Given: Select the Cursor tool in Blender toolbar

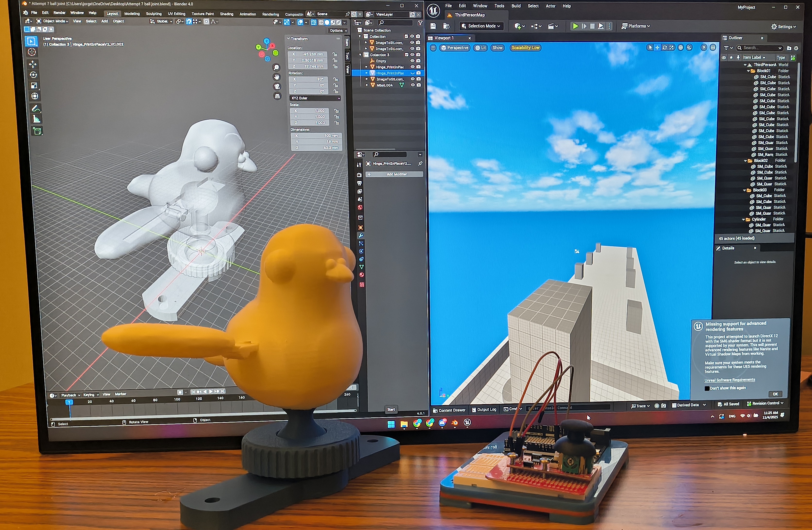Looking at the screenshot, I should pos(32,52).
